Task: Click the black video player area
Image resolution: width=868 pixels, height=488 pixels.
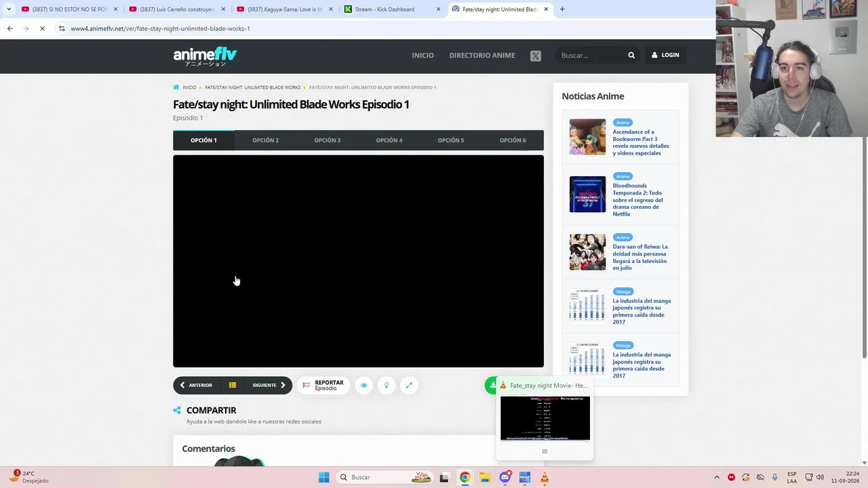Action: point(358,261)
